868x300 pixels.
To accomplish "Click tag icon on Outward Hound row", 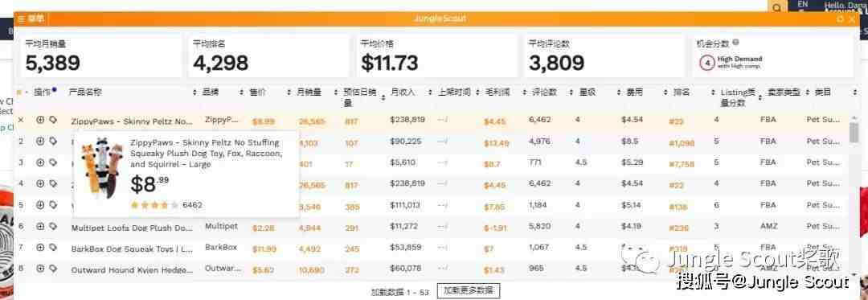I will [52, 269].
